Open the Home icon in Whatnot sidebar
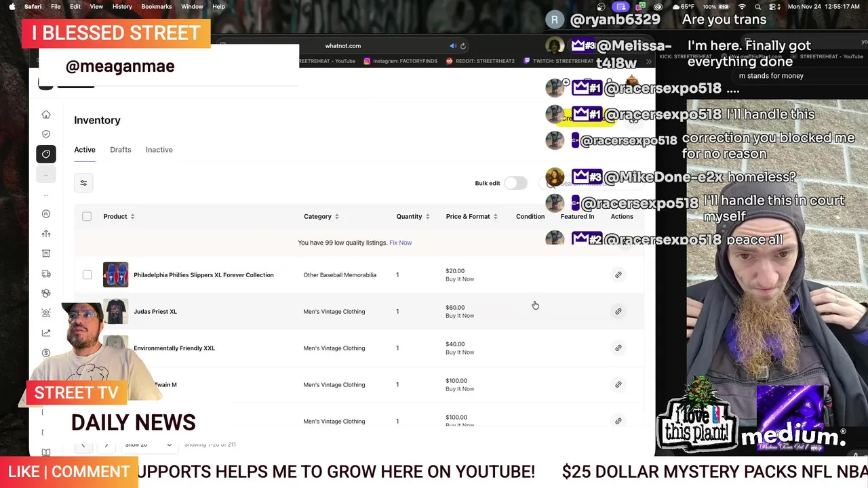Screen dimensions: 868x488 [x=46, y=115]
